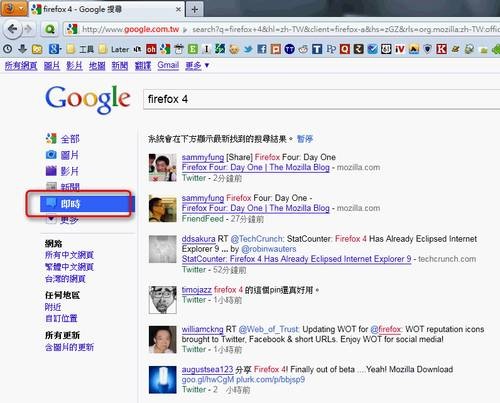Open 影片 in the top navigation bar

(74, 66)
